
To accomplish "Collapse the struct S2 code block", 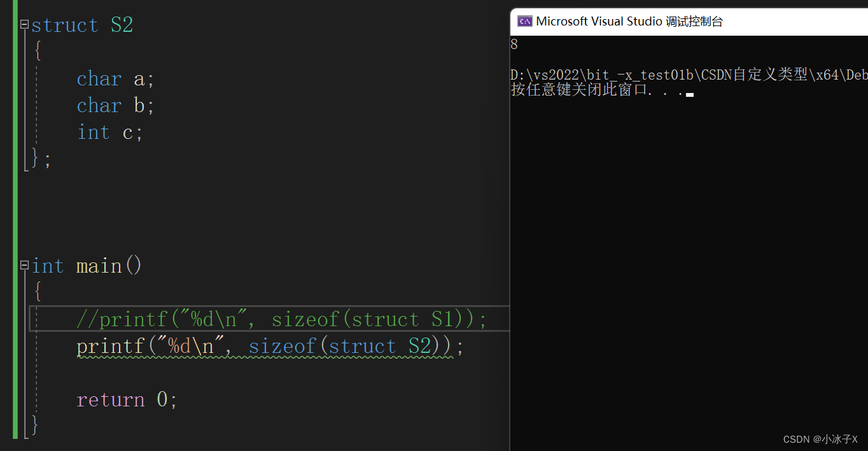I will tap(24, 25).
